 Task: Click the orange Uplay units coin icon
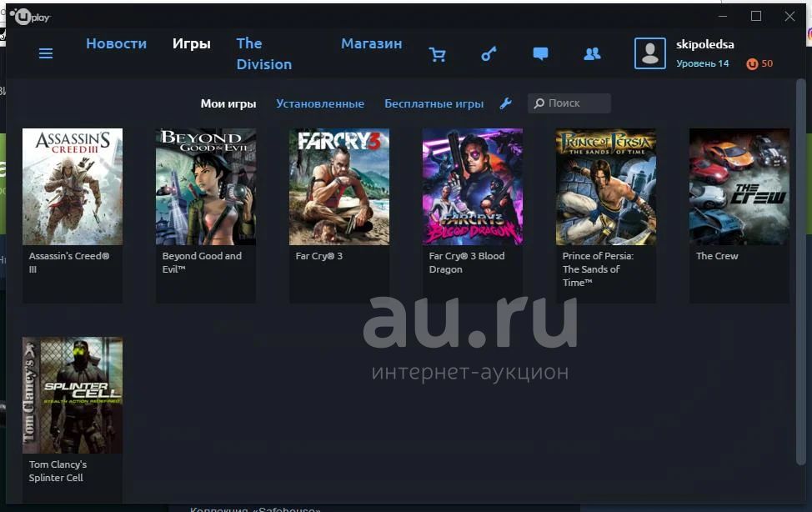pos(752,63)
